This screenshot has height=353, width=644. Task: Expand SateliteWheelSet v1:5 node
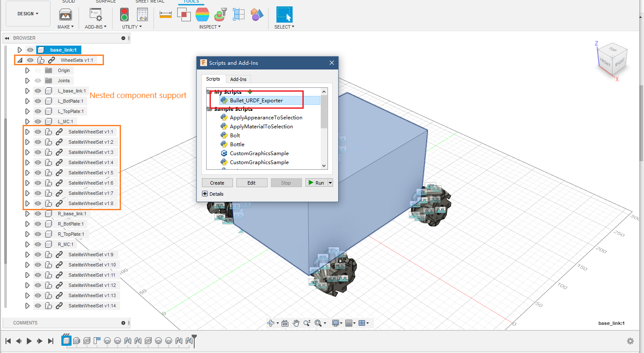pos(27,173)
